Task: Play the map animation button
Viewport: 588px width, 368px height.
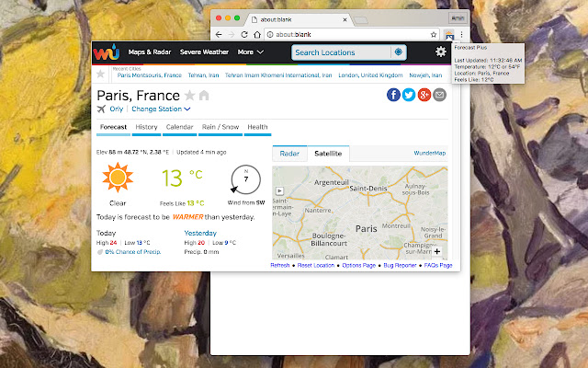Action: [279, 190]
